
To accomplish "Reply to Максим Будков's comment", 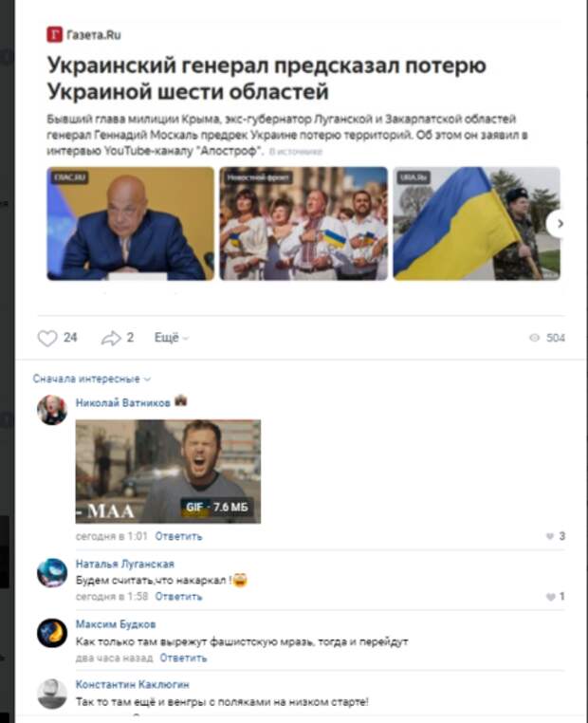I will (183, 658).
